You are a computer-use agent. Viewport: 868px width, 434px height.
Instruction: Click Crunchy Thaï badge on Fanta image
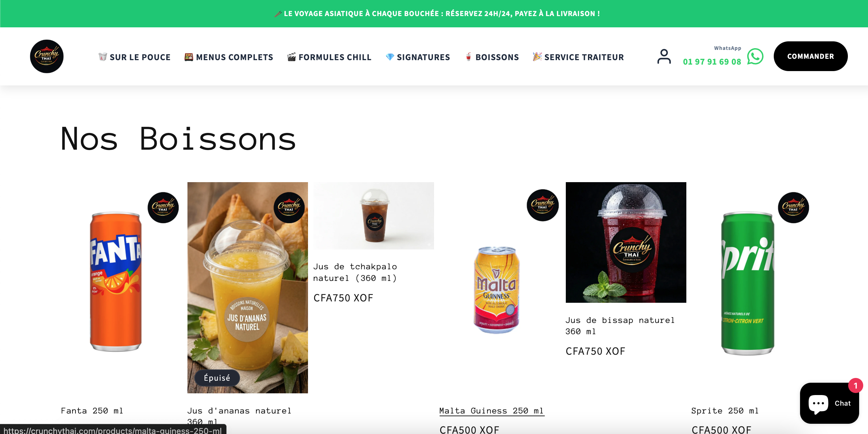point(163,207)
